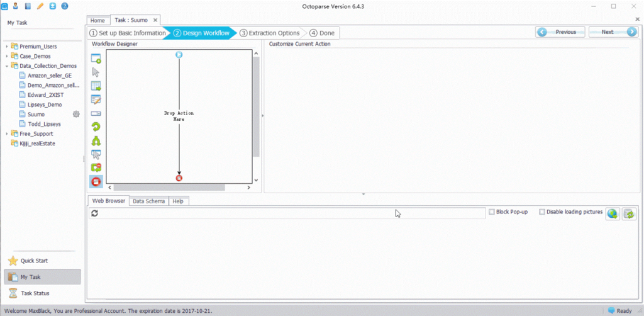This screenshot has width=644, height=316.
Task: Select the green loop-with-red-badge action icon
Action: pos(96,167)
